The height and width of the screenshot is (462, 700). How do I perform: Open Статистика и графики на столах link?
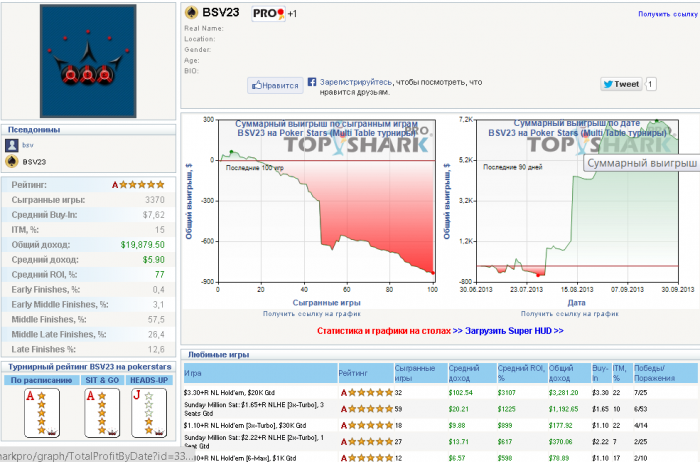383,331
